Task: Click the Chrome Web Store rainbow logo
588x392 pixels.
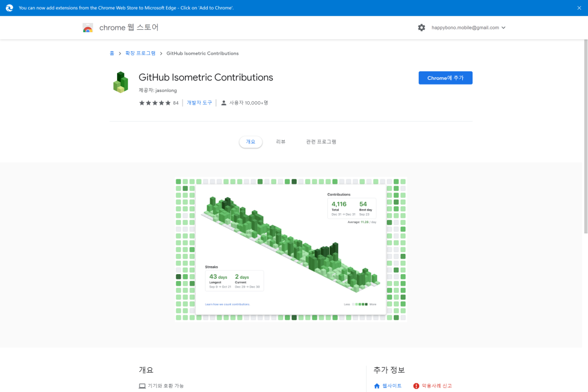Action: coord(88,28)
